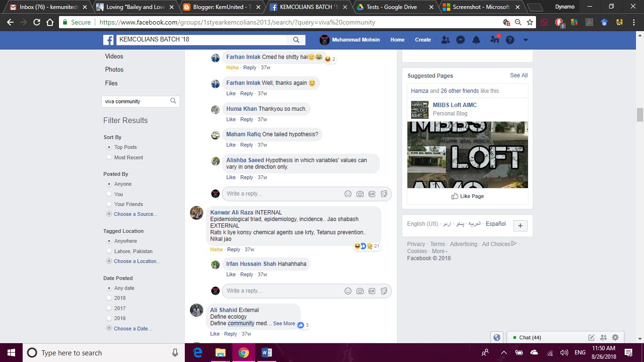
Task: Click plus button to add language
Action: (520, 226)
